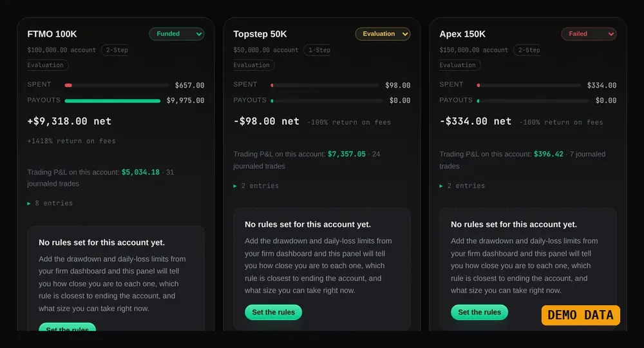This screenshot has height=348, width=644.
Task: Click the red spent bar on FTMO 100K
Action: (x=68, y=85)
